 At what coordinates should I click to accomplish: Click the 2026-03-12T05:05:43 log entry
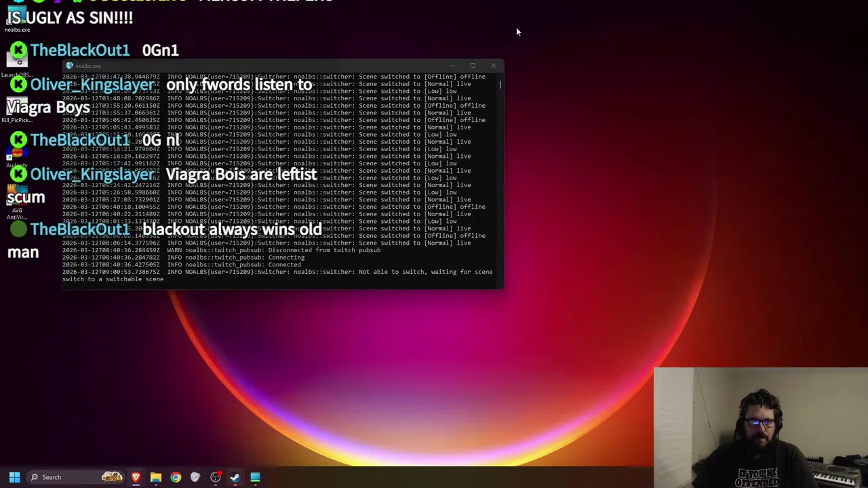pos(267,127)
